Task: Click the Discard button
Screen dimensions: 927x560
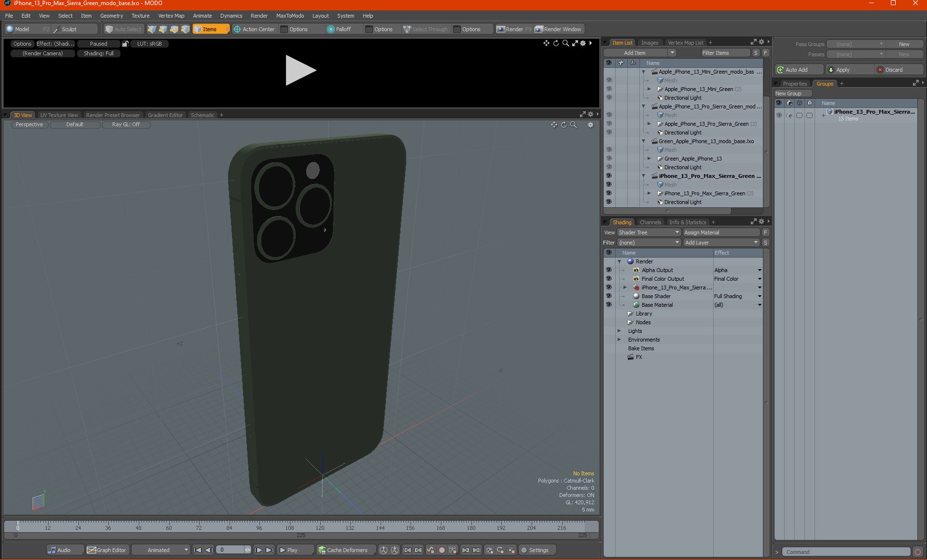Action: [x=899, y=69]
